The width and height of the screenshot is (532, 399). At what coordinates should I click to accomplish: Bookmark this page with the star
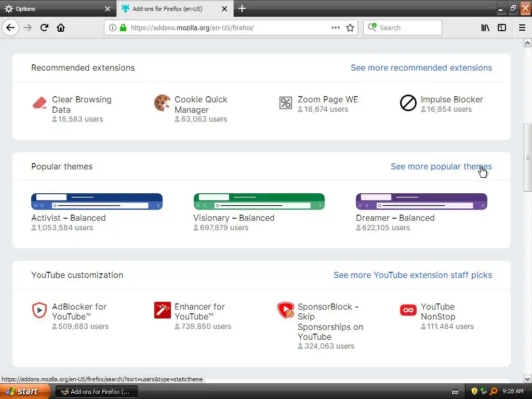[x=350, y=28]
